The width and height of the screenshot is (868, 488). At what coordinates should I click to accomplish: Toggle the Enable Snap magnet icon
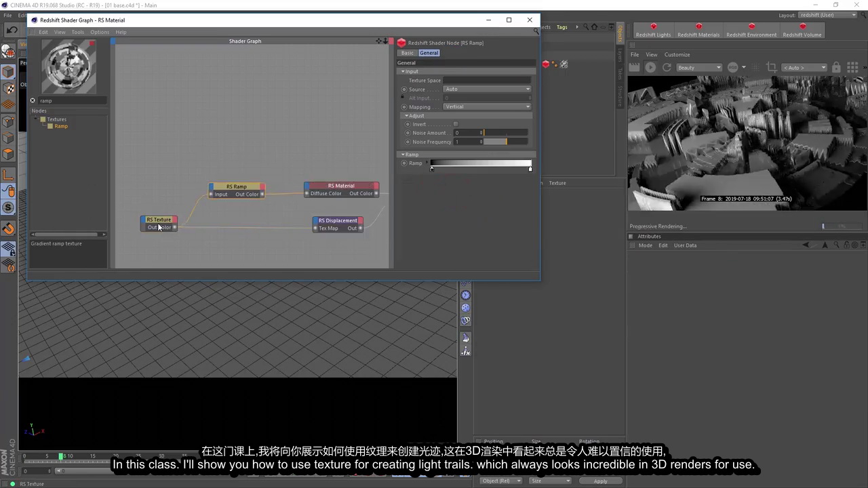[x=8, y=228]
